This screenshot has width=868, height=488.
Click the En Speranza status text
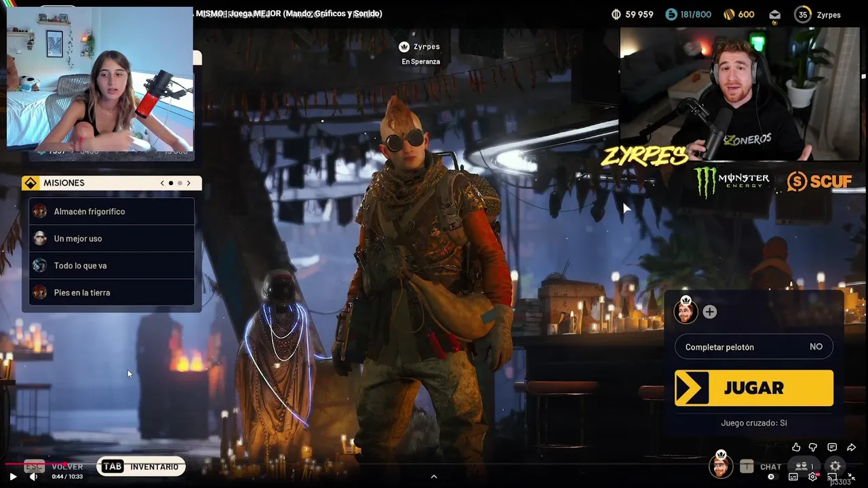tap(420, 62)
